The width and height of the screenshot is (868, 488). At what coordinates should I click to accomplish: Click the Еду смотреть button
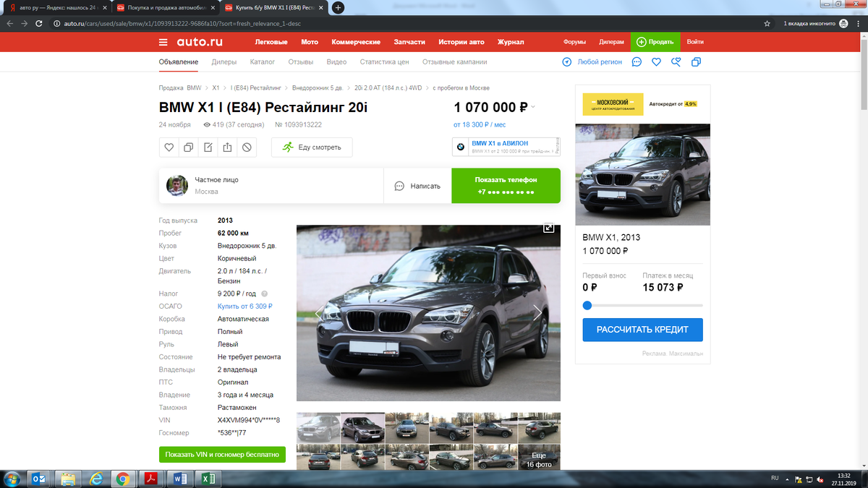[311, 147]
